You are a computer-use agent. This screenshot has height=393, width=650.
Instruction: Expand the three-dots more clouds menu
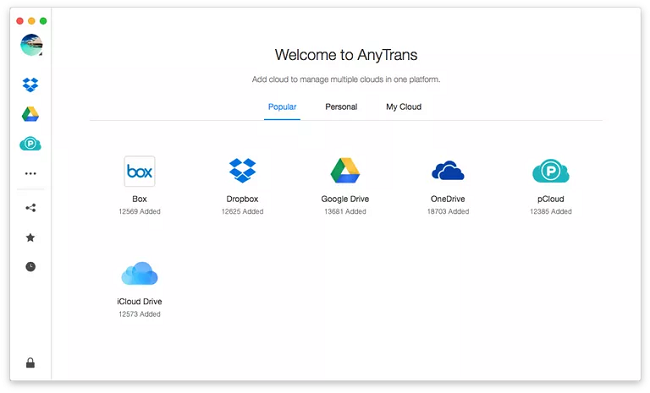pos(30,173)
